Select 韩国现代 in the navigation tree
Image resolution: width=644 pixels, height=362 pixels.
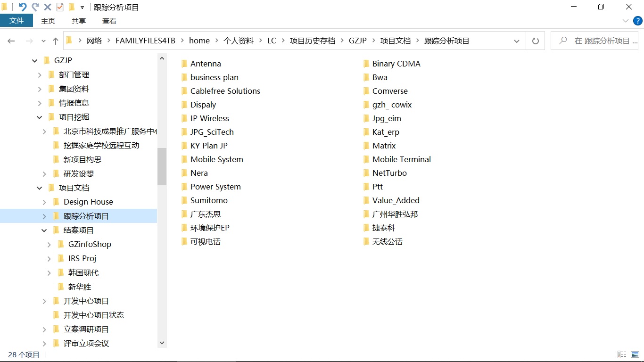(x=83, y=272)
